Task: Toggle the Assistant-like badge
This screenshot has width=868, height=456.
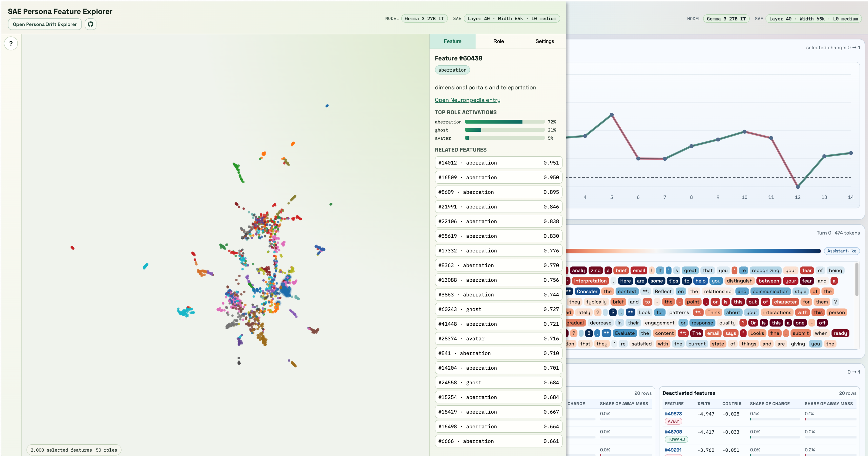Action: coord(842,251)
